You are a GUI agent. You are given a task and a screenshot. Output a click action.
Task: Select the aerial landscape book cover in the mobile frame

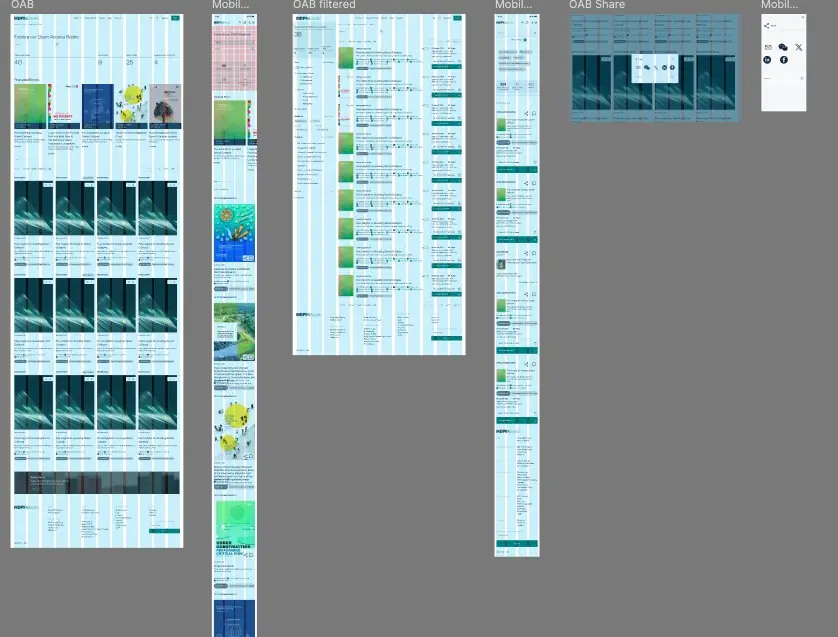[x=235, y=332]
